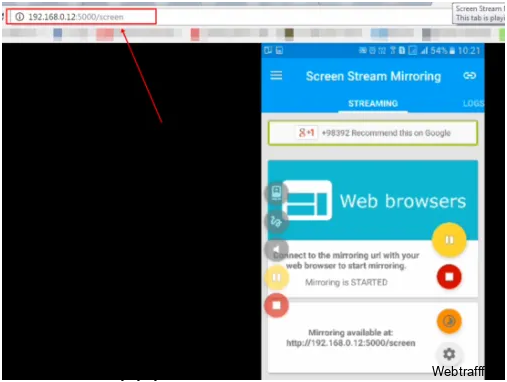Click the orange timer floating button
This screenshot has height=382, width=507.
(449, 321)
